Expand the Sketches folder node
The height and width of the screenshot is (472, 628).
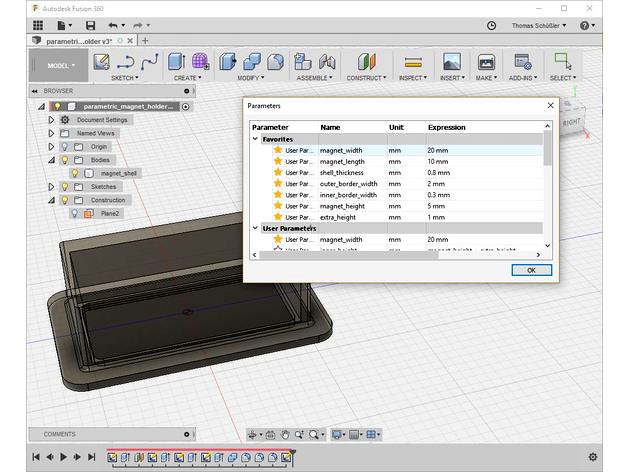pyautogui.click(x=51, y=187)
